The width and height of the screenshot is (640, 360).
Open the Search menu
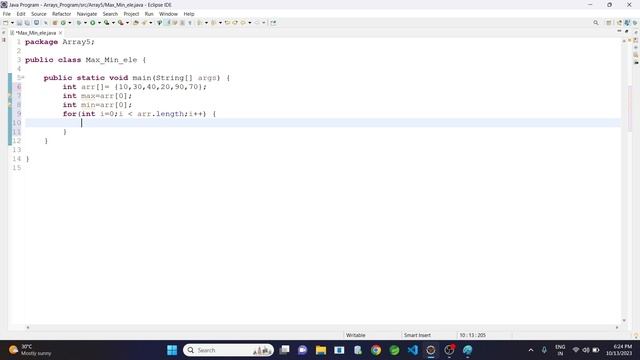[110, 14]
